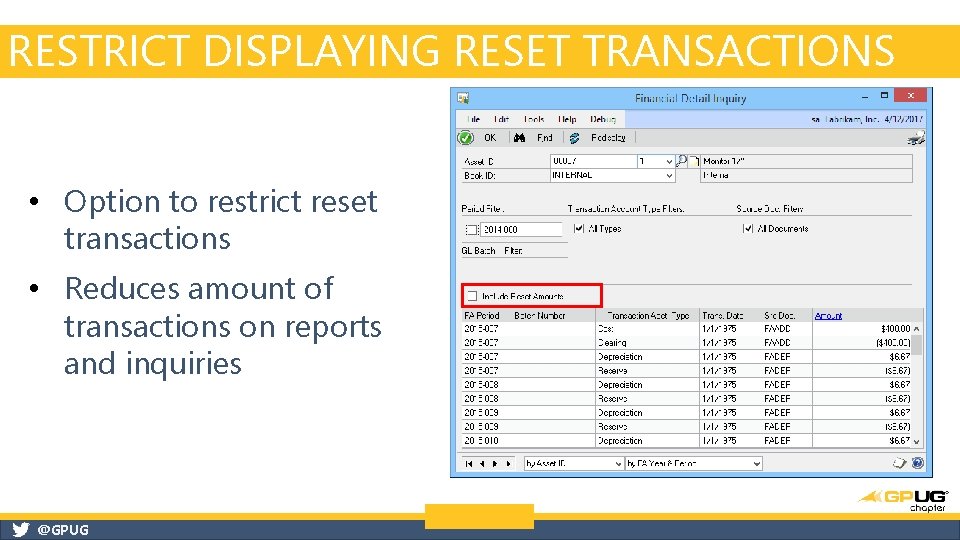
Task: Click the grid scrollbar down arrow
Action: click(917, 441)
